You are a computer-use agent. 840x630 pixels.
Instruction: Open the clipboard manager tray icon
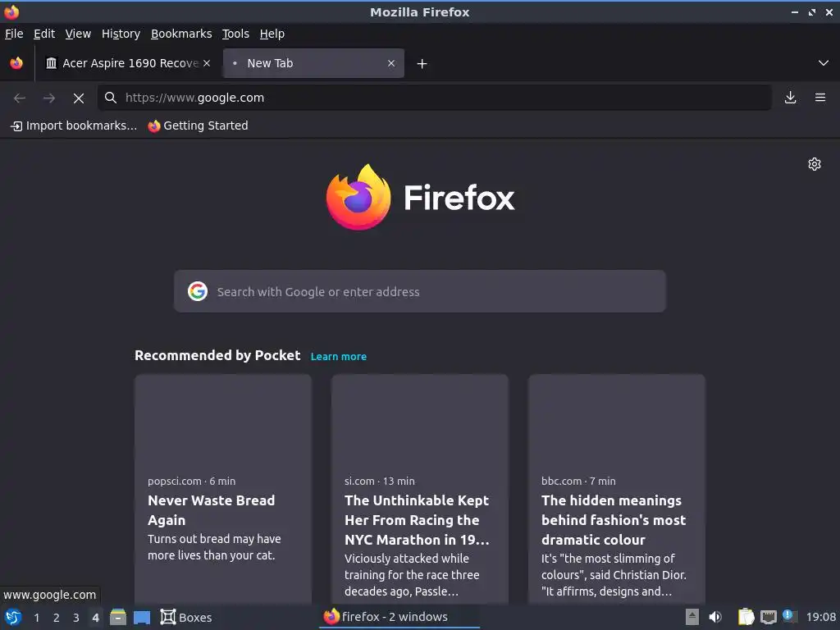[x=746, y=617]
